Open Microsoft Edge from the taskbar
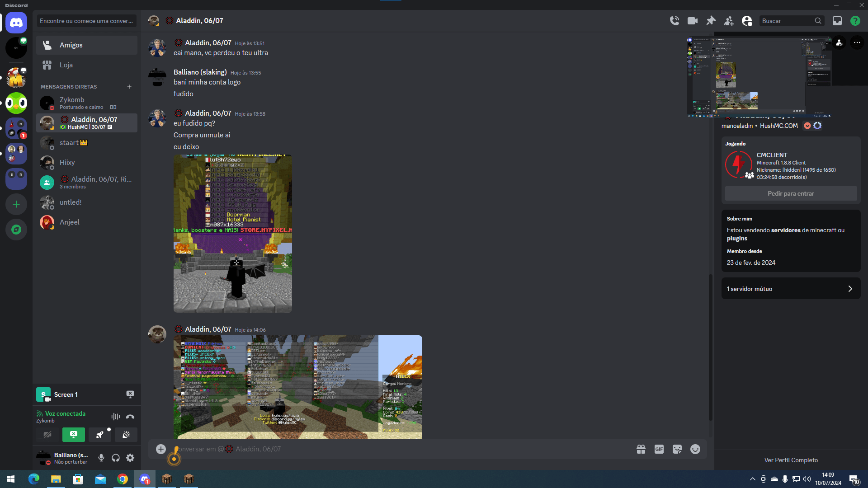 click(34, 479)
